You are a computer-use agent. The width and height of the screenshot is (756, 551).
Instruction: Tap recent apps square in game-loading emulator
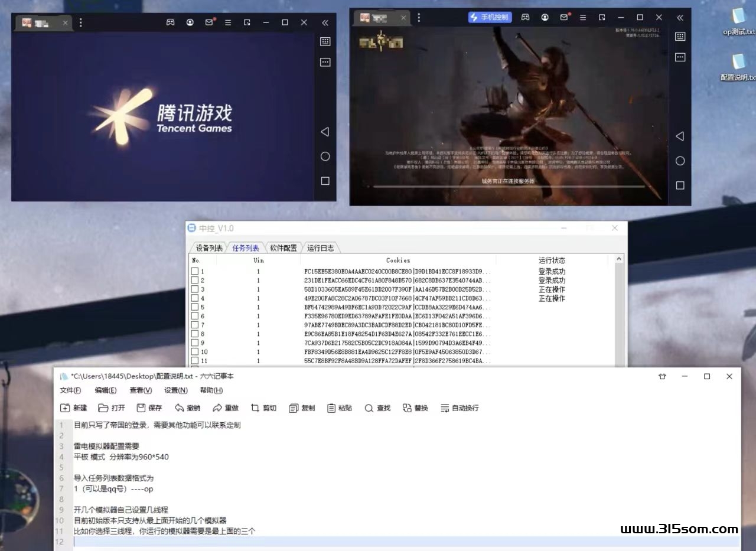pos(680,185)
